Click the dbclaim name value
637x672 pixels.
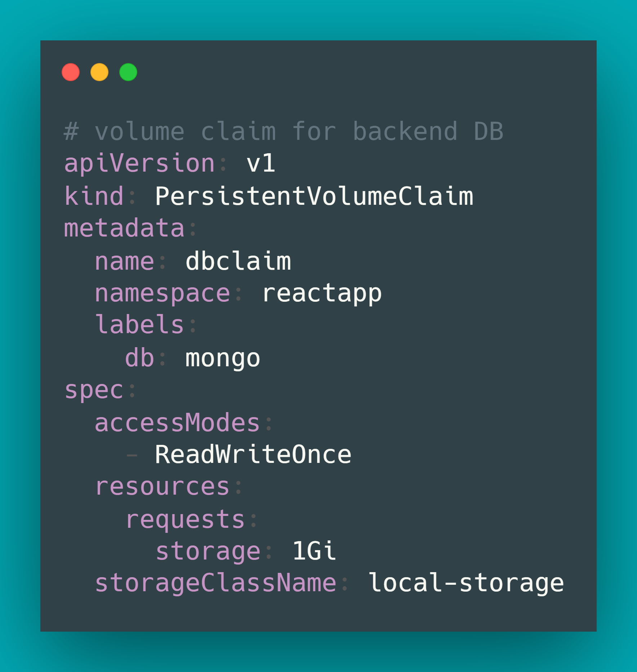238,261
